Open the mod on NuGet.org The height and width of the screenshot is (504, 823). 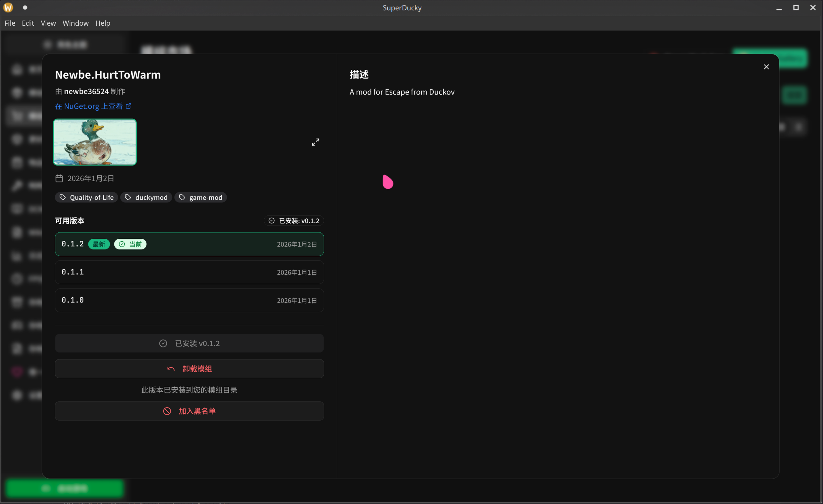(93, 106)
